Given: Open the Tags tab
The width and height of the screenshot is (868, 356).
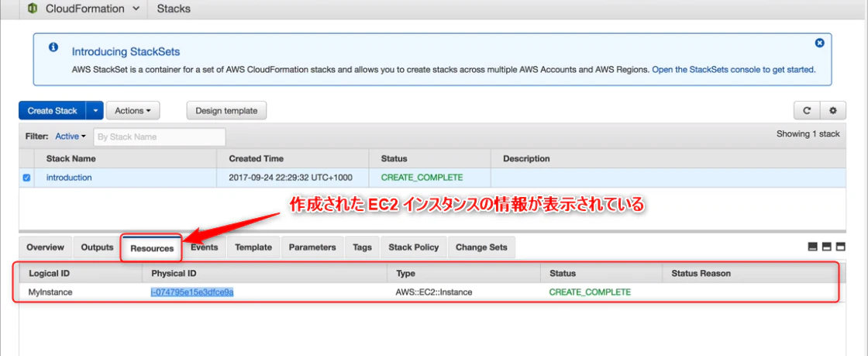Looking at the screenshot, I should pyautogui.click(x=362, y=247).
